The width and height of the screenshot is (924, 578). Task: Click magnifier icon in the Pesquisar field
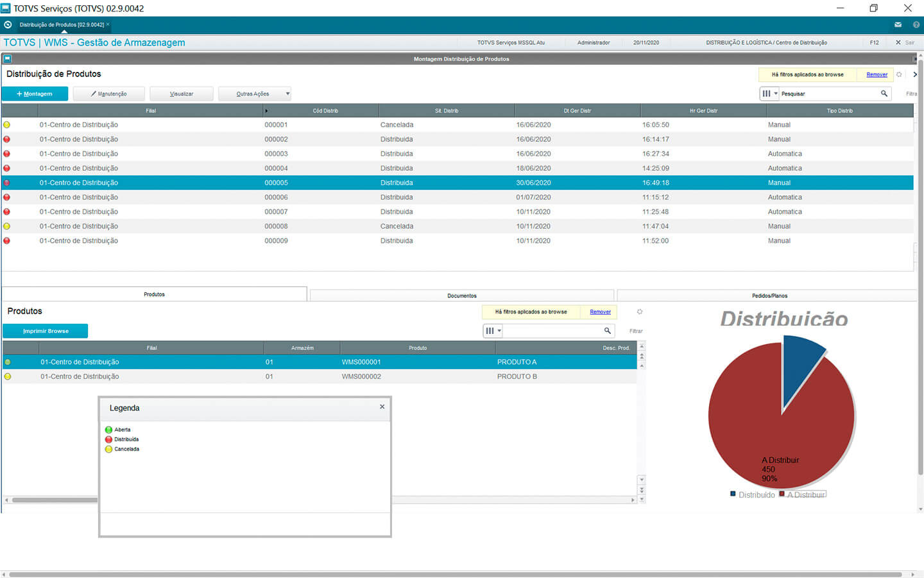[884, 94]
